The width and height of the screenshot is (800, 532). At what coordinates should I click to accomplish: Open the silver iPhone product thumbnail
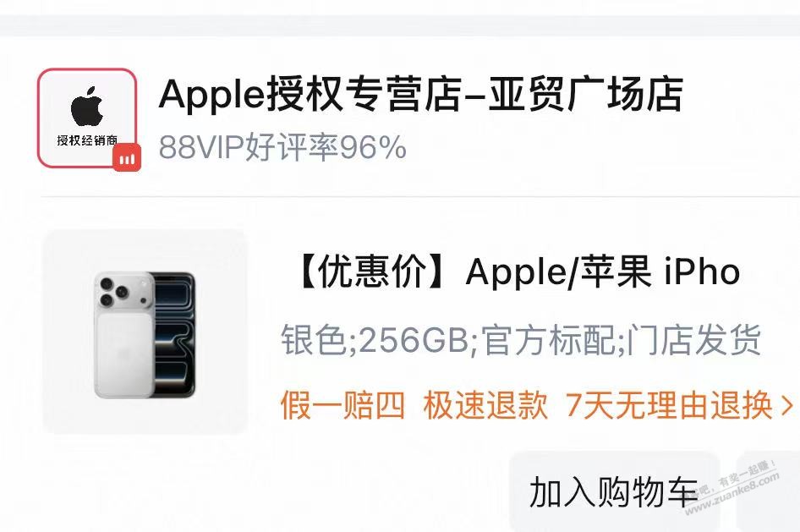(x=145, y=332)
